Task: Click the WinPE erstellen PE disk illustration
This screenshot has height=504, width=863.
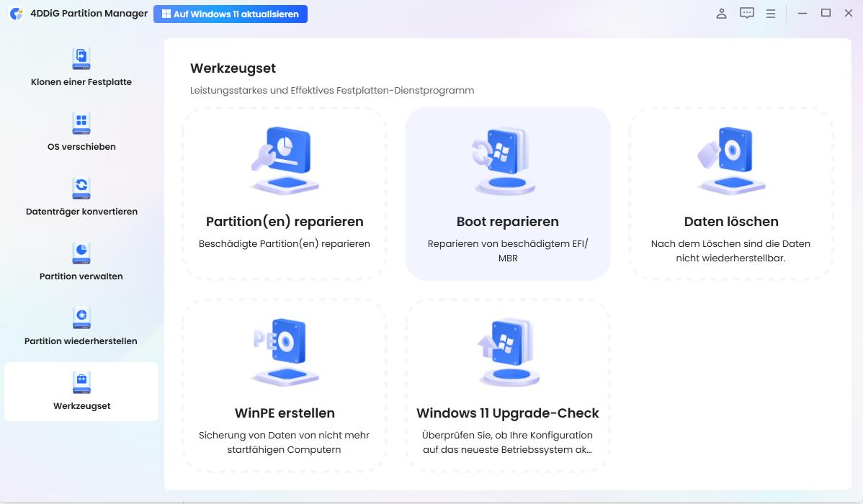Action: 285,352
